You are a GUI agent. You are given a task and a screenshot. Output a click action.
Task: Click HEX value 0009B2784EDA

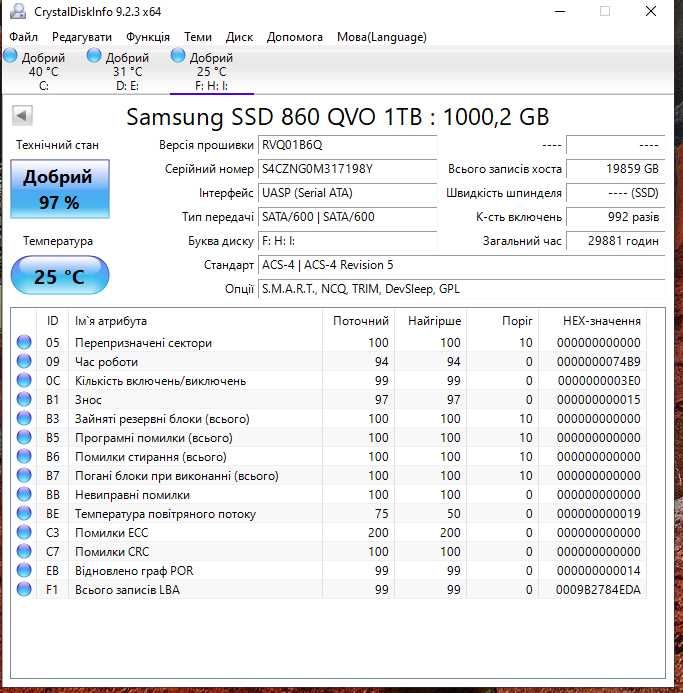coord(598,590)
